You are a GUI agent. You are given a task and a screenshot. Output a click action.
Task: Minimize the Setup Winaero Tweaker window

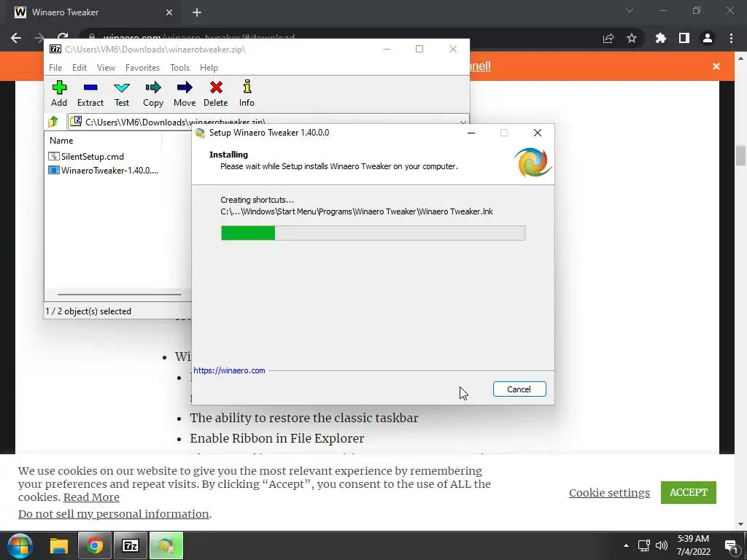click(471, 133)
